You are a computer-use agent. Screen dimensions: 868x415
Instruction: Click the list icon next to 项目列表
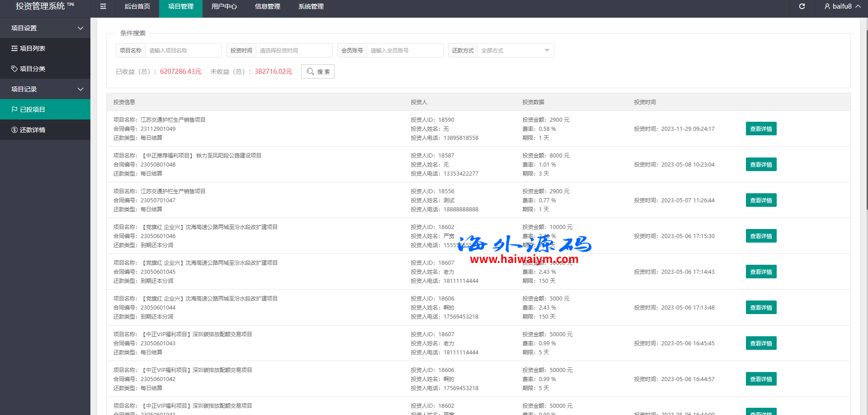point(14,48)
